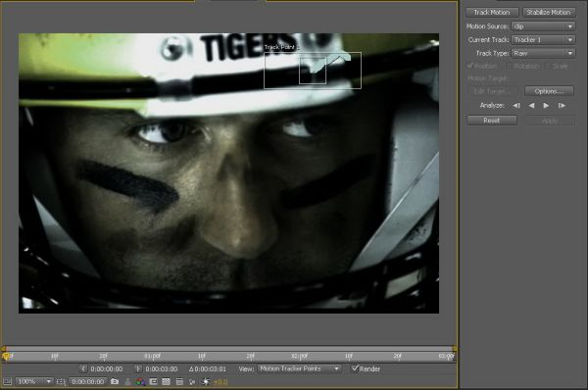Click the Track Motion button
588x390 pixels.
tap(492, 13)
